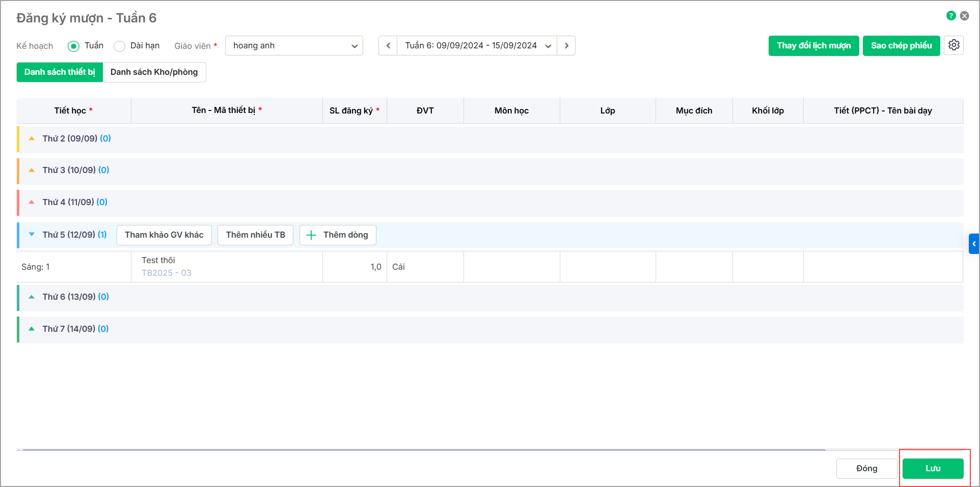Image resolution: width=980 pixels, height=487 pixels.
Task: Select the Danh sách thiết bị tab
Action: tap(60, 72)
